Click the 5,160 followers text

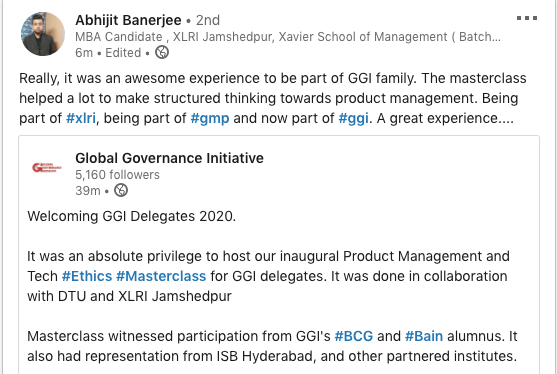click(x=117, y=175)
